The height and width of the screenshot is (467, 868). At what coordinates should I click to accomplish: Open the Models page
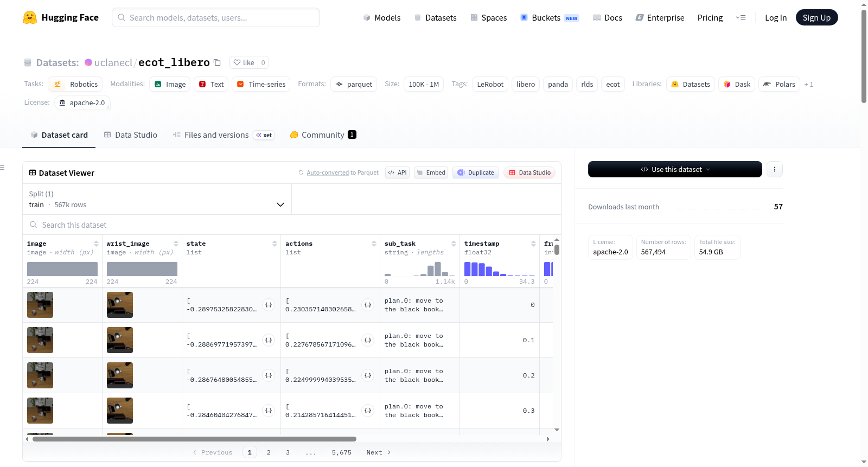(382, 17)
